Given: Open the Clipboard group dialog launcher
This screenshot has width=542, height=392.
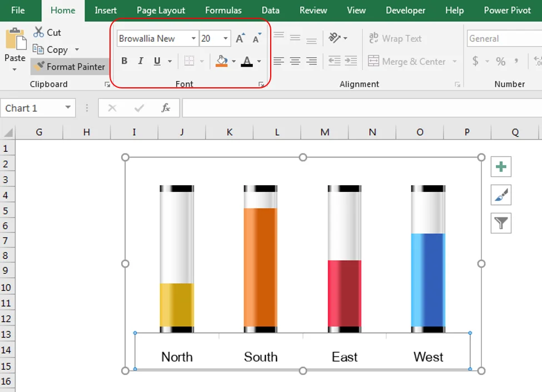Looking at the screenshot, I should (107, 85).
